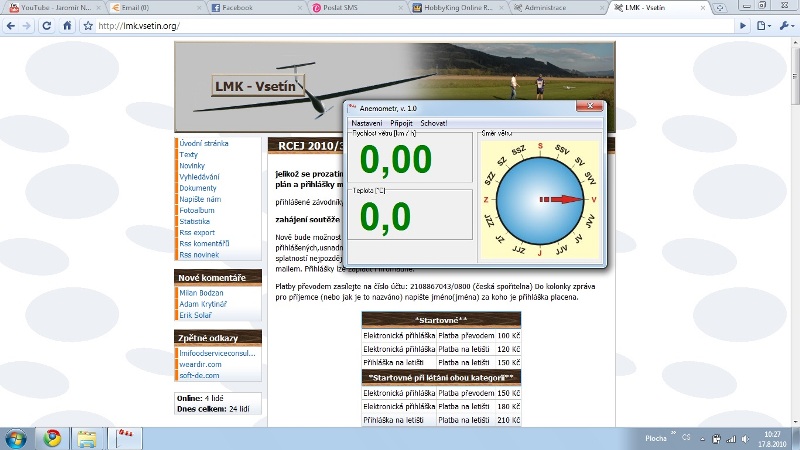The height and width of the screenshot is (450, 800).
Task: Bookmark page with the star icon
Action: pos(88,26)
